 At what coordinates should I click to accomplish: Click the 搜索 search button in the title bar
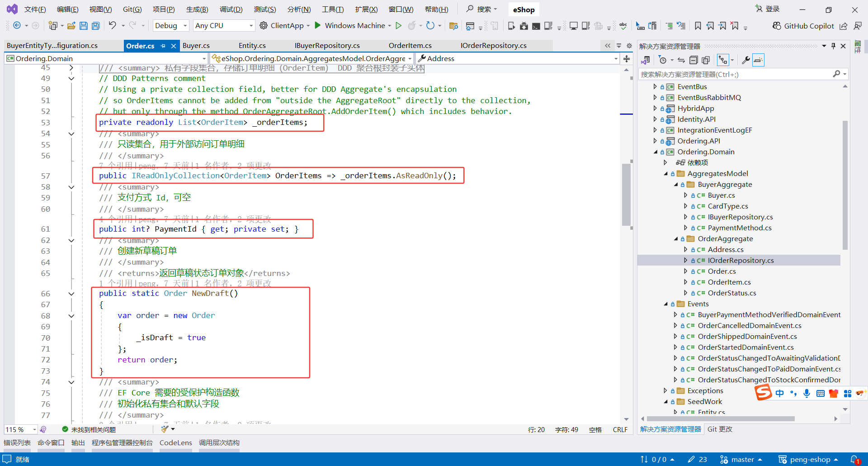481,9
